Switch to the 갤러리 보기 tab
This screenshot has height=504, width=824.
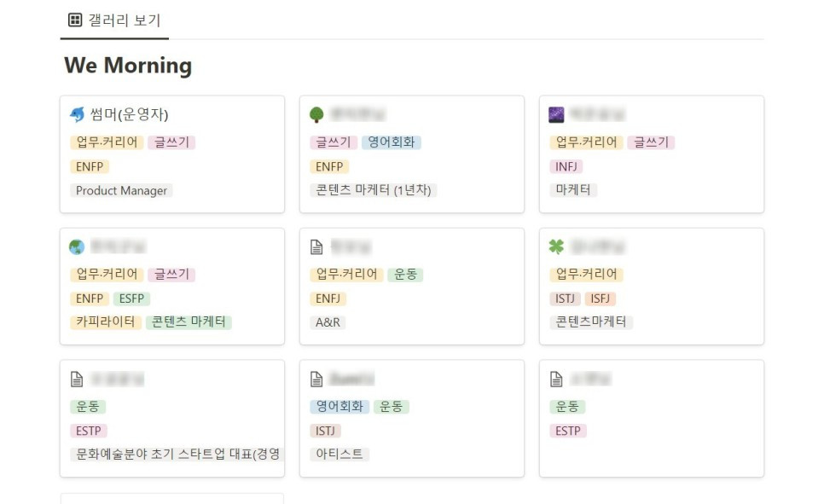[115, 20]
